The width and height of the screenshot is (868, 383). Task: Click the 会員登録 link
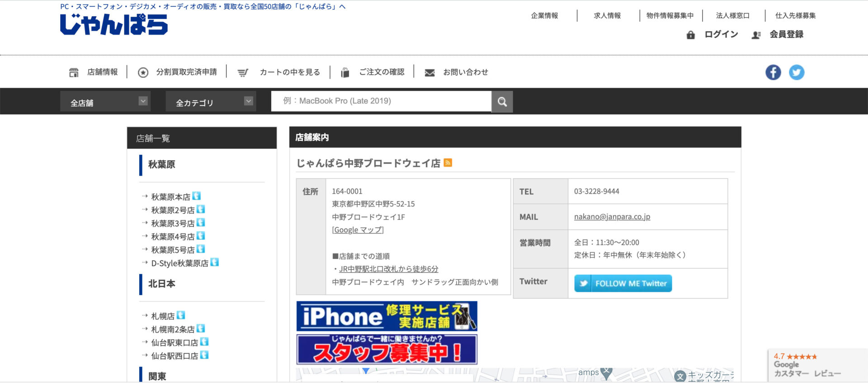786,34
